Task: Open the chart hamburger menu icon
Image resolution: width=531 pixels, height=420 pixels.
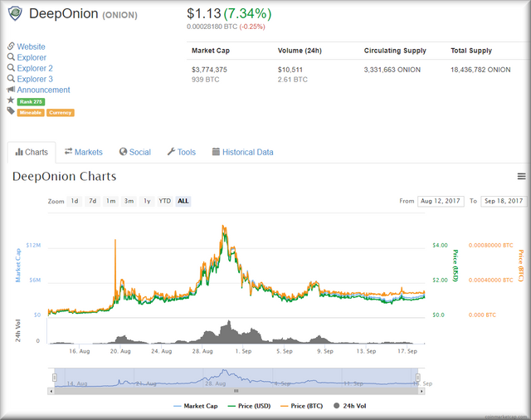Action: click(521, 176)
